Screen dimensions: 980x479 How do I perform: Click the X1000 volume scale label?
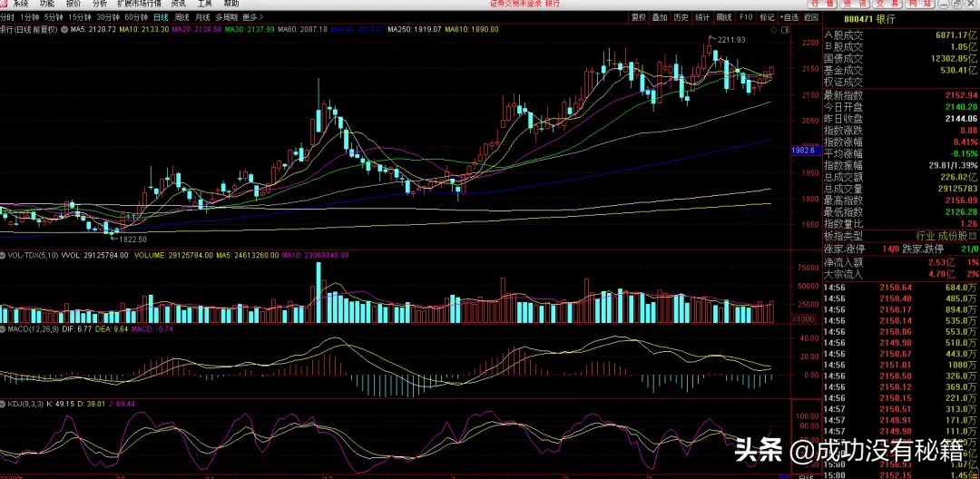[x=802, y=318]
